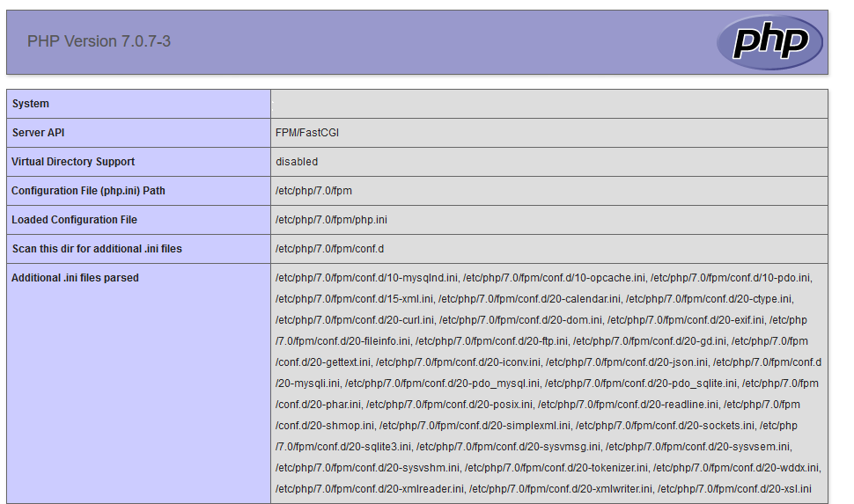
Task: Click the disabled value text
Action: click(297, 162)
